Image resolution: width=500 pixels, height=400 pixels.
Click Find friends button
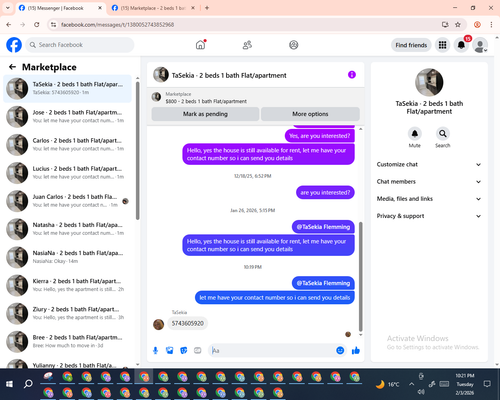coord(411,45)
